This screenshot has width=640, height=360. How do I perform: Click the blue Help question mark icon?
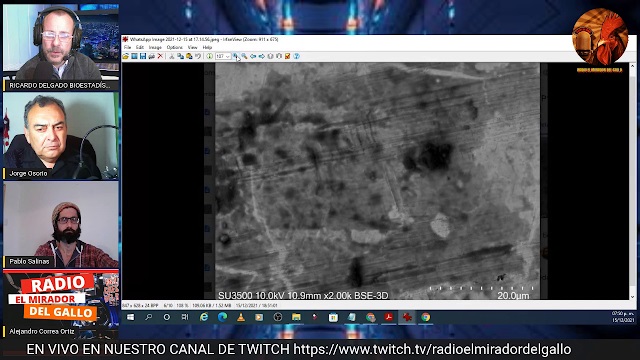pos(297,56)
